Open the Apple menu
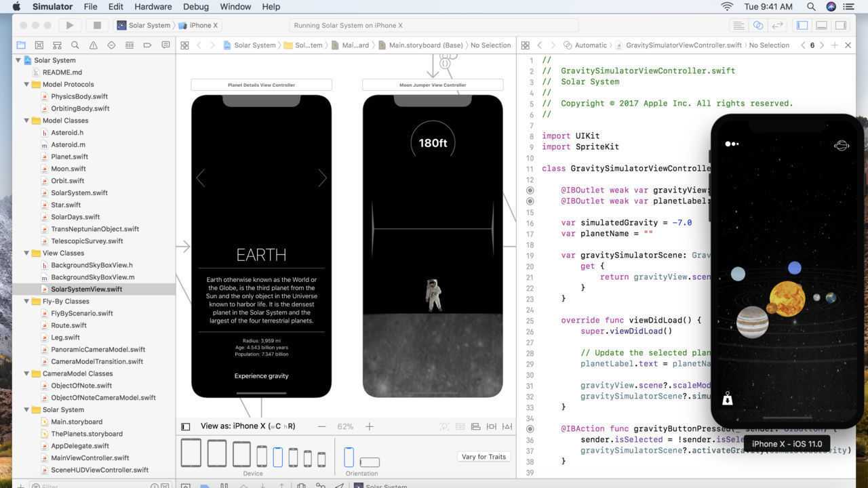Screen dimensions: 868x488 (x=16, y=7)
